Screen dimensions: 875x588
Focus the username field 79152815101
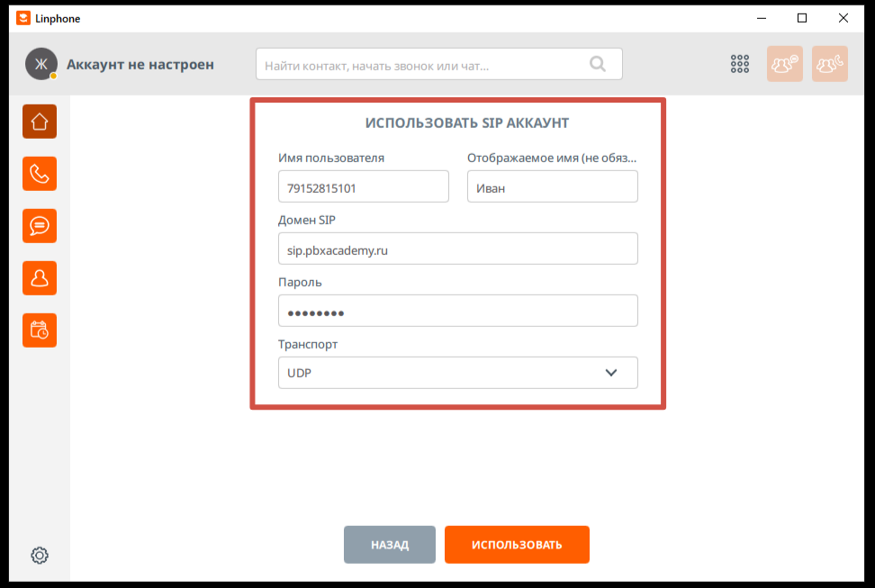point(364,186)
